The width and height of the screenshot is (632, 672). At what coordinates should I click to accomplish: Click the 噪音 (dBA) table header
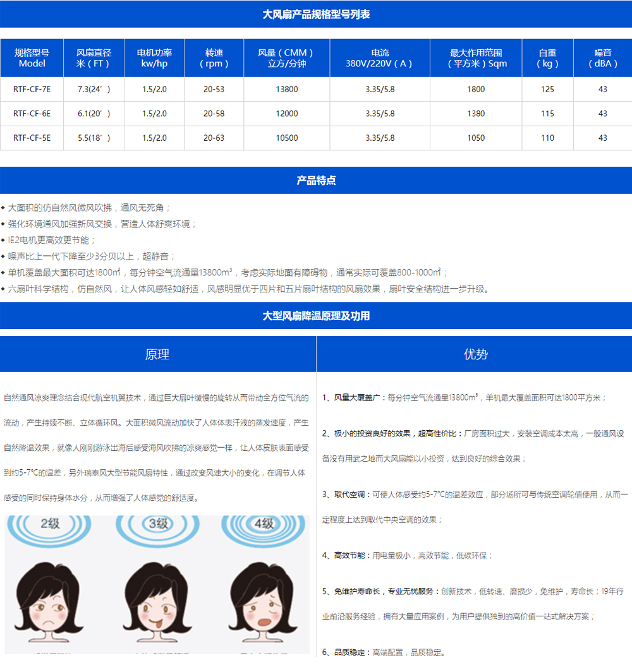point(602,58)
